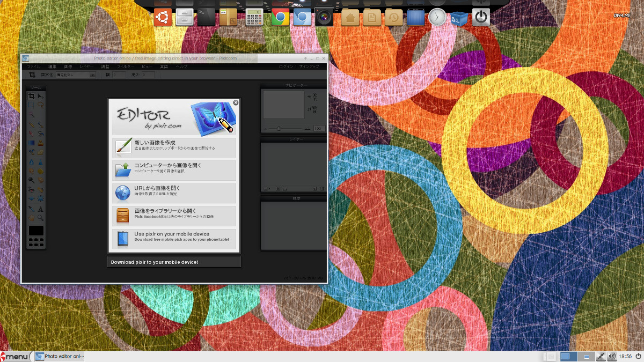Click Use pixlr on your mobile device
The height and width of the screenshot is (362, 644).
(174, 239)
